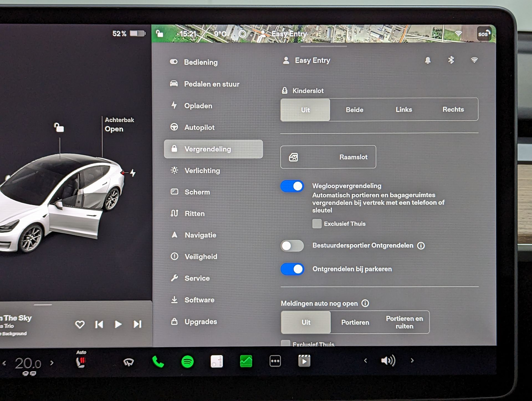This screenshot has width=532, height=401.
Task: Open the Theater video player app
Action: click(304, 361)
